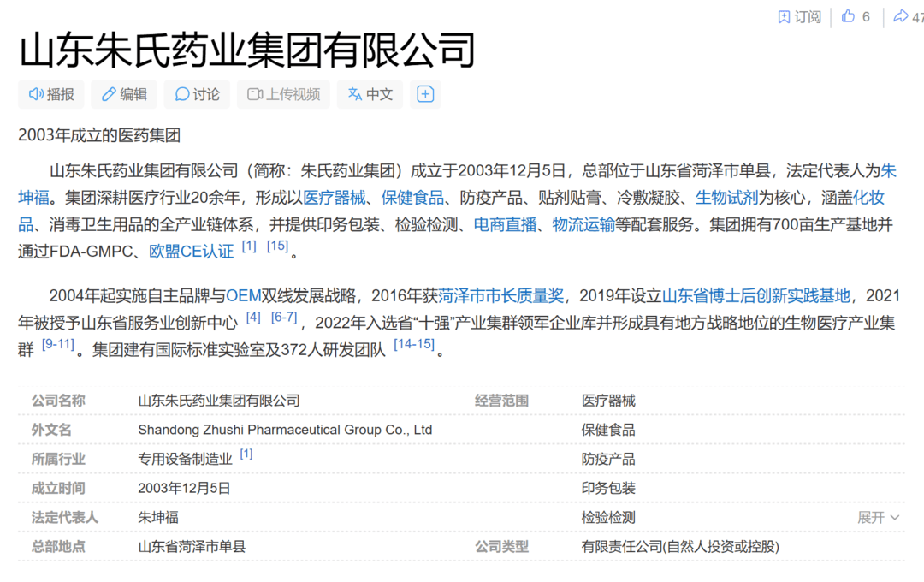The image size is (924, 582).
Task: Switch language via 中文 button
Action: [370, 94]
